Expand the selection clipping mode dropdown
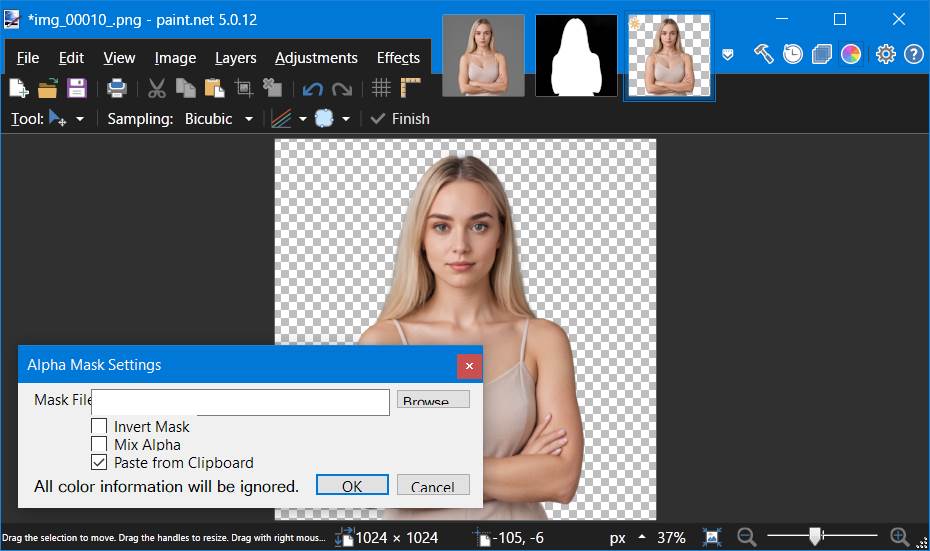 (346, 119)
